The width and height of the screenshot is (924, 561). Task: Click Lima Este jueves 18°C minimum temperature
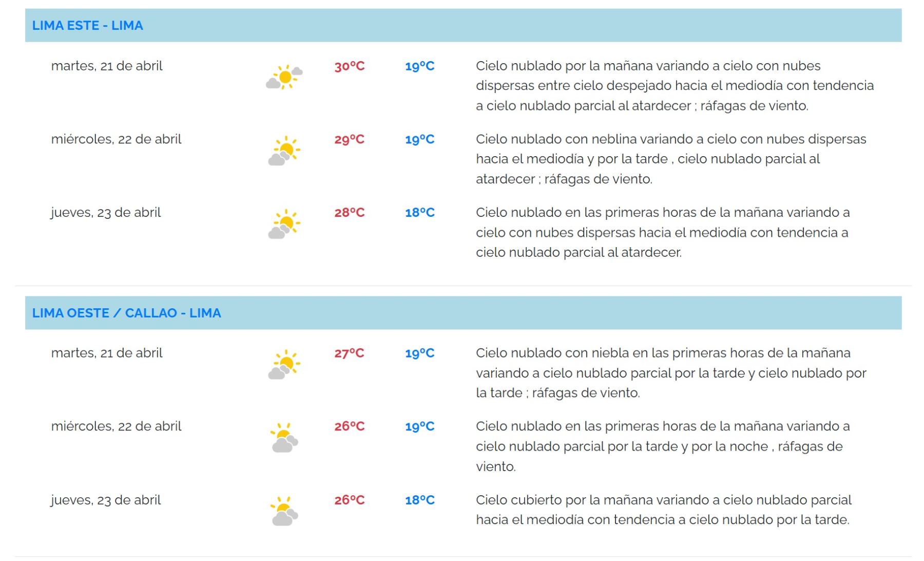pyautogui.click(x=419, y=213)
